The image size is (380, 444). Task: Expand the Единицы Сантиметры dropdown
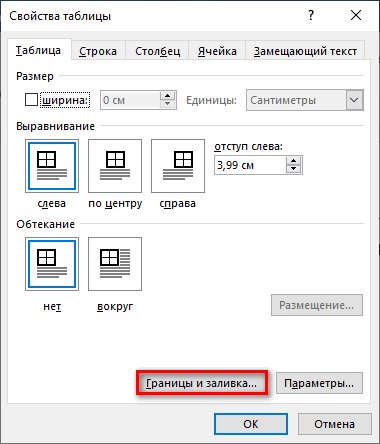point(354,100)
